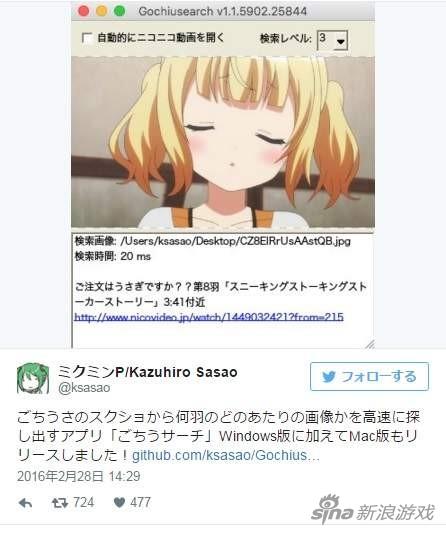The height and width of the screenshot is (534, 446).
Task: Click the resize grip of results box
Action: coord(370,344)
